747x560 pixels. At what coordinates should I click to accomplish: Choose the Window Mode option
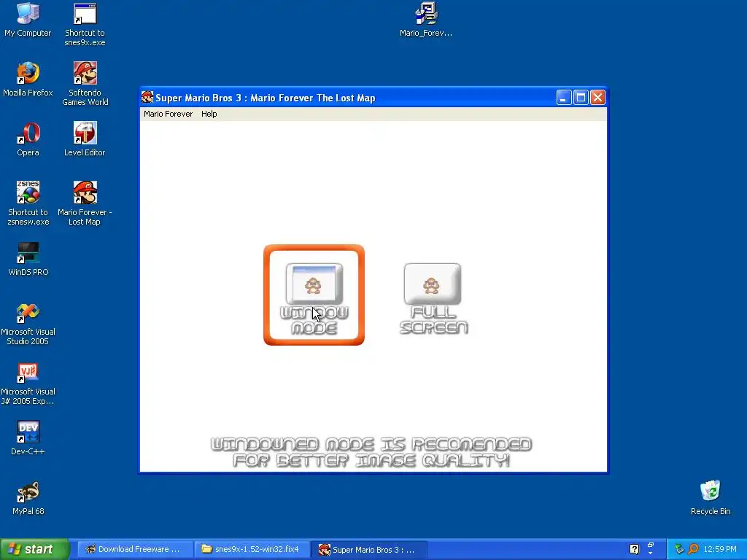pos(314,295)
